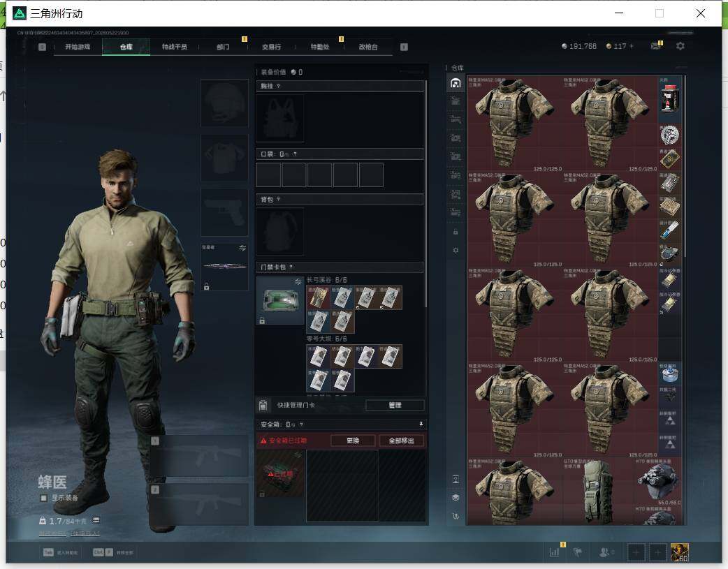Screen dimensions: 728x569
Task: Open the statistics chart icon in bottom bar
Action: tap(554, 552)
